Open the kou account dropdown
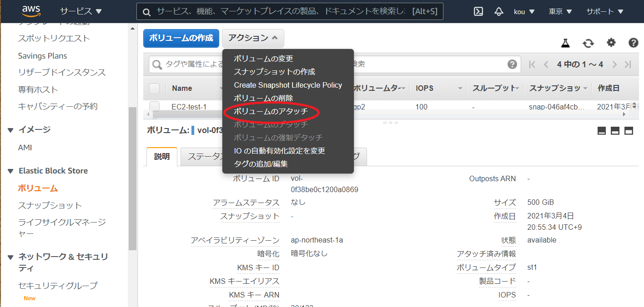This screenshot has height=307, width=644. click(x=524, y=11)
